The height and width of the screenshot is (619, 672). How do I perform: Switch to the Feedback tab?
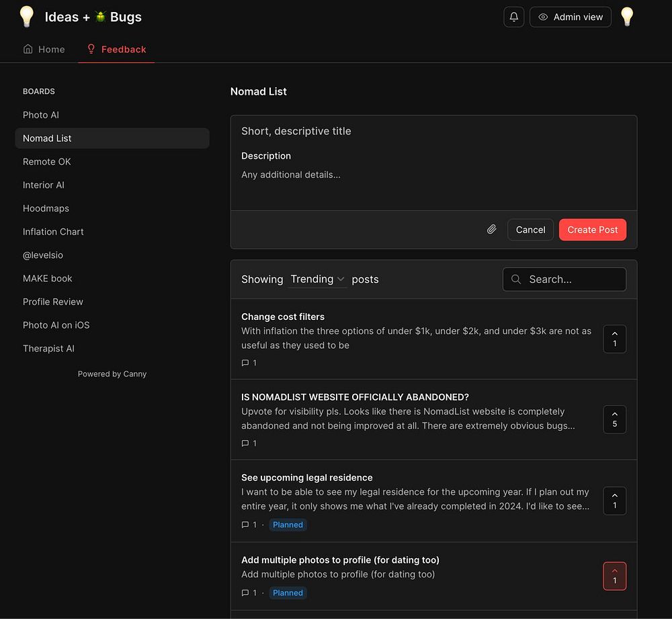click(116, 49)
